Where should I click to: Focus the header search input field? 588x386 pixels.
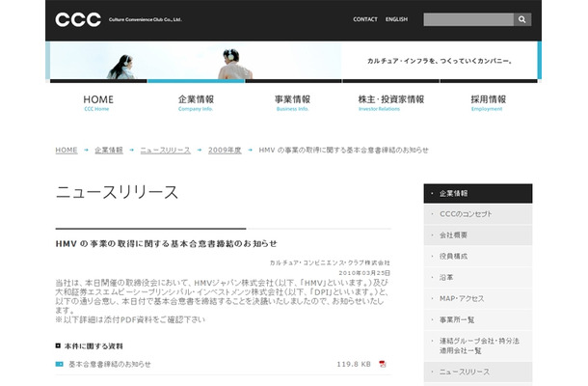point(468,19)
